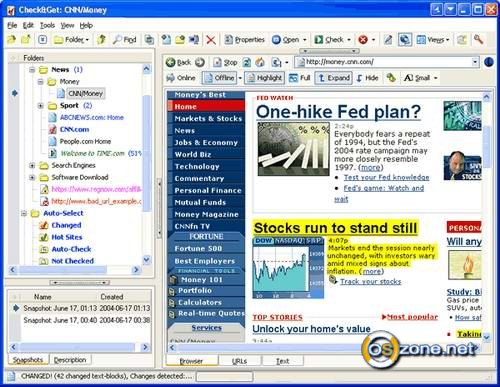
Task: Click the blue import icon before the red X
Action: 194,40
